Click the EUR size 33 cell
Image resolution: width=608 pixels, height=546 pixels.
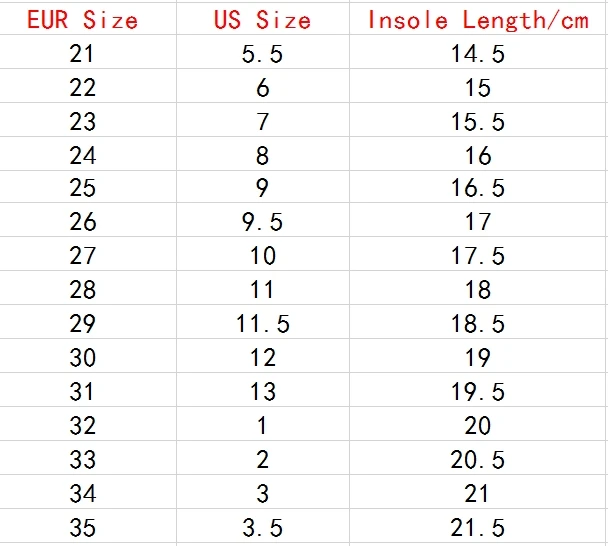click(88, 458)
